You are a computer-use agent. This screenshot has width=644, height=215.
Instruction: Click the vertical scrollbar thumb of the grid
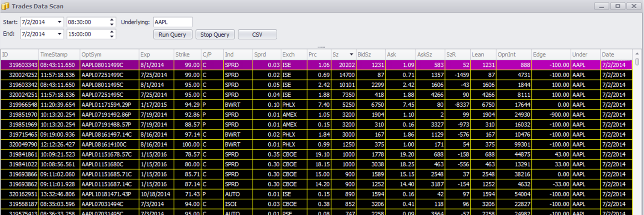pos(637,61)
